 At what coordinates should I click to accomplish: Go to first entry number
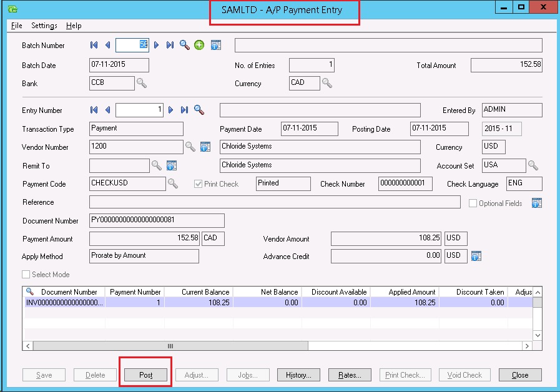pos(94,110)
